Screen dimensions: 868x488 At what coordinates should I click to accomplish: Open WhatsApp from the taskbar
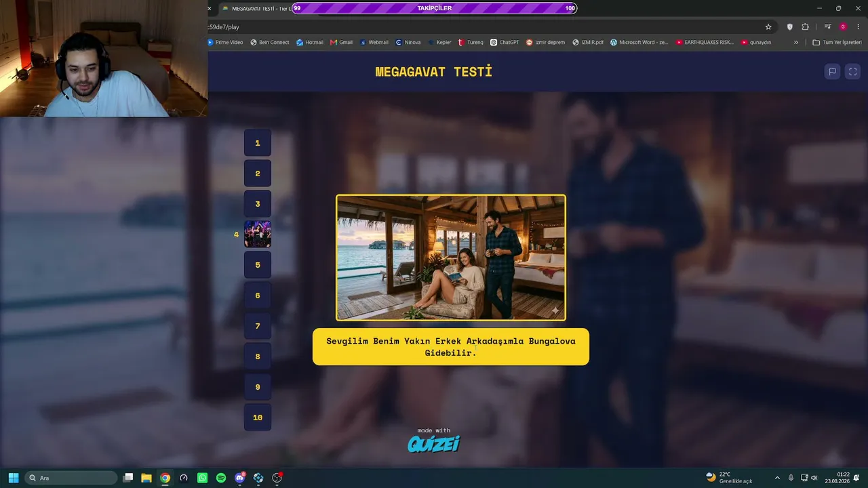tap(202, 478)
